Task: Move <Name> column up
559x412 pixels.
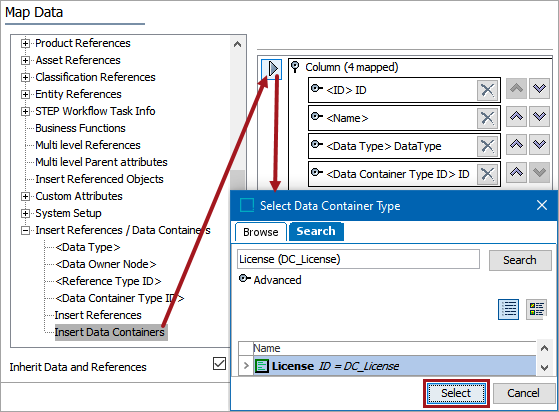Action: (516, 116)
